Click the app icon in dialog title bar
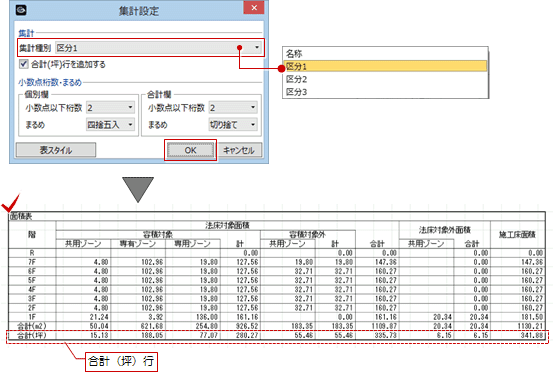The height and width of the screenshot is (375, 553). coord(21,10)
